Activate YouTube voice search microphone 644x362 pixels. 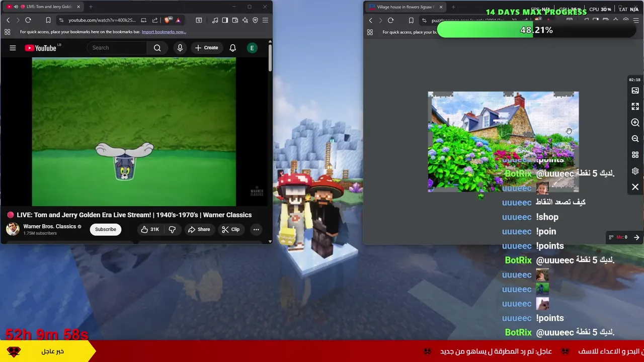[x=180, y=48]
